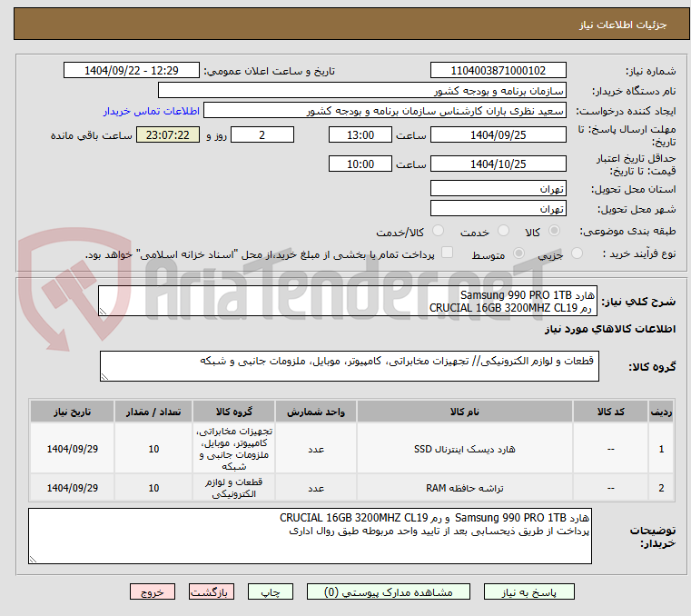Click the استان محل تحویل field تهران
691x616 pixels.
click(x=498, y=188)
